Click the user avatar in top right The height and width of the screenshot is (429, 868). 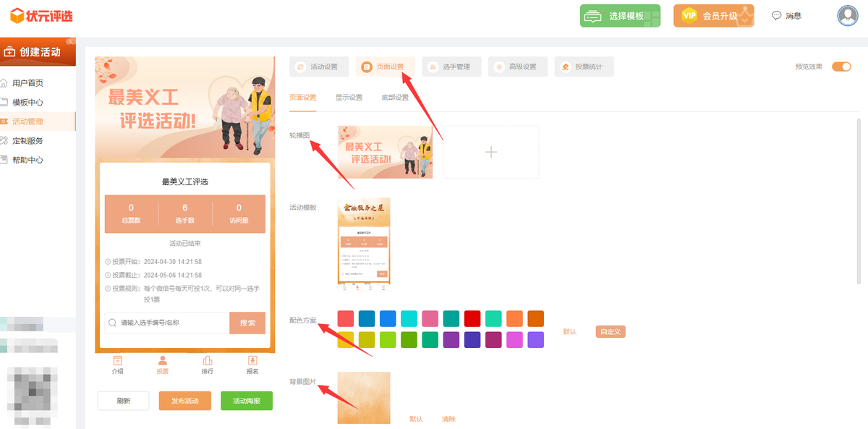click(x=846, y=15)
